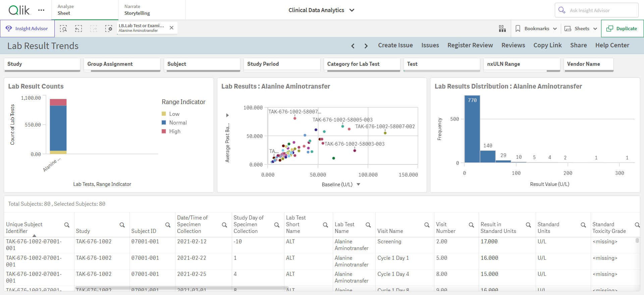Open the LB.Lab Test selection chip
This screenshot has width=644, height=295.
(x=142, y=28)
